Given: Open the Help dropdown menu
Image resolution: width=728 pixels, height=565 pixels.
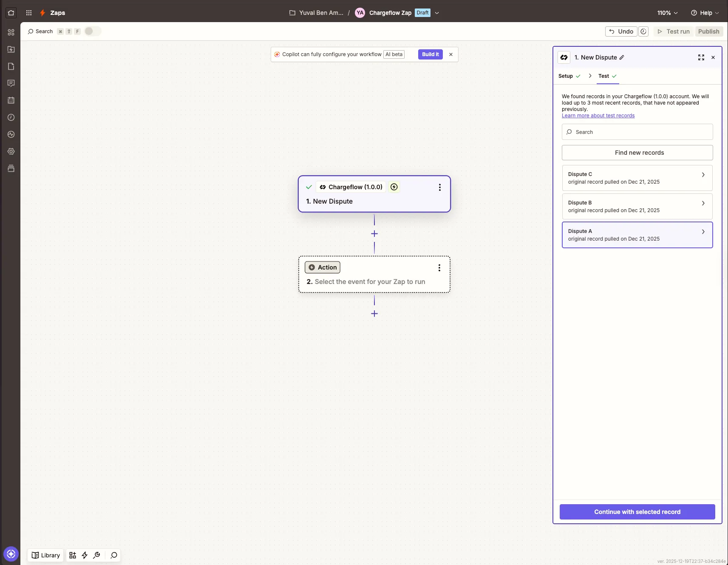Looking at the screenshot, I should click(705, 13).
